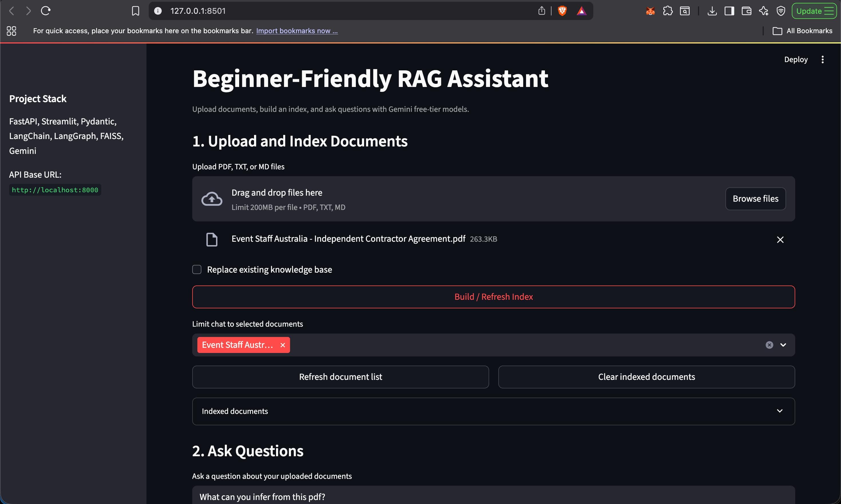
Task: Click the http://localhost:8000 API URL code
Action: (x=55, y=190)
